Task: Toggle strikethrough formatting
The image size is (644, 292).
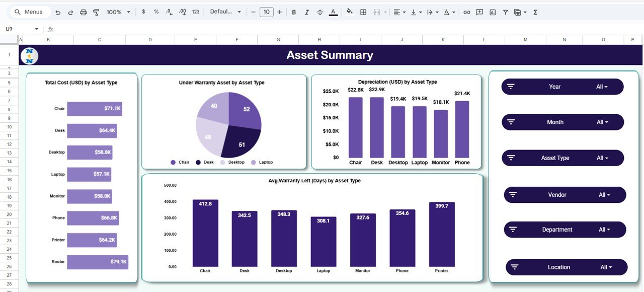Action: click(x=320, y=12)
